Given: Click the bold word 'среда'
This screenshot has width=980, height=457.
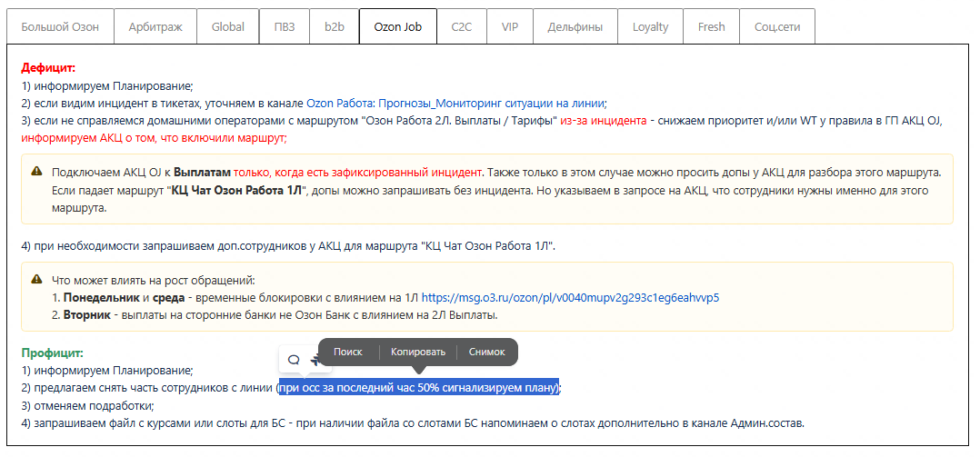Looking at the screenshot, I should tap(169, 298).
